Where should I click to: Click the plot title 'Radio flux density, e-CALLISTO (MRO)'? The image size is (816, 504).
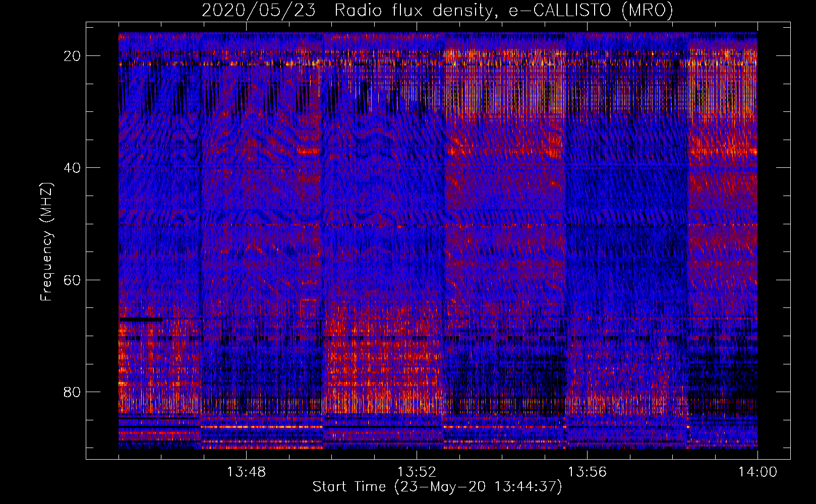tap(503, 10)
